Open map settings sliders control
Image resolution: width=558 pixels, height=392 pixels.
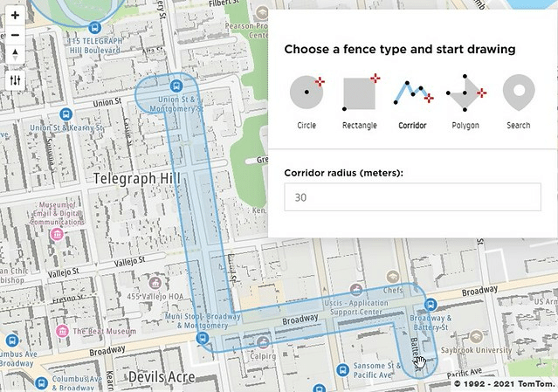click(15, 80)
